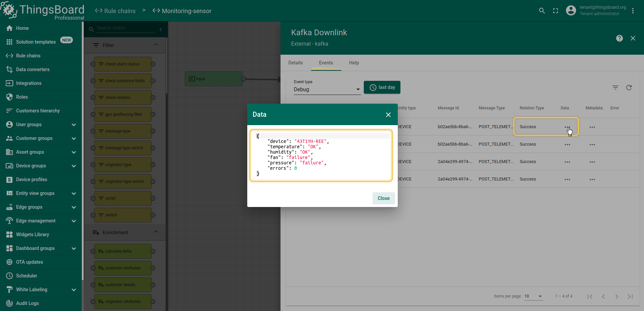Close the Data dialog with X
The height and width of the screenshot is (311, 644).
[x=388, y=115]
